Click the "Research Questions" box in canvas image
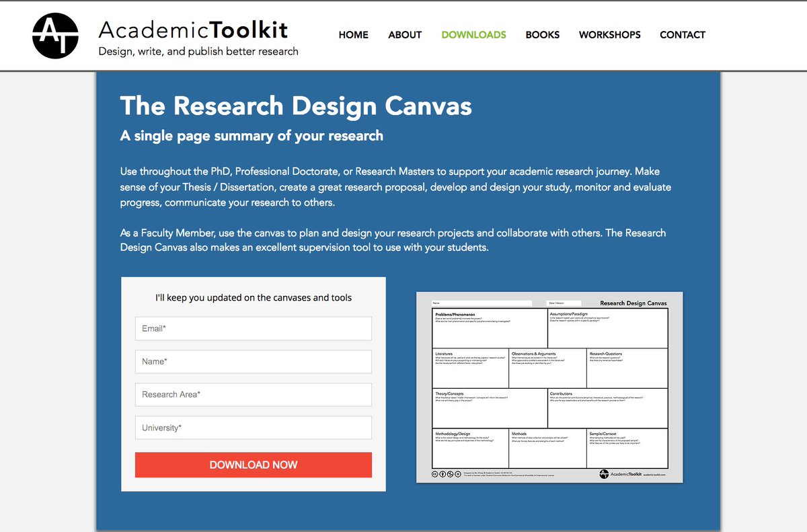This screenshot has width=807, height=532. tap(627, 368)
